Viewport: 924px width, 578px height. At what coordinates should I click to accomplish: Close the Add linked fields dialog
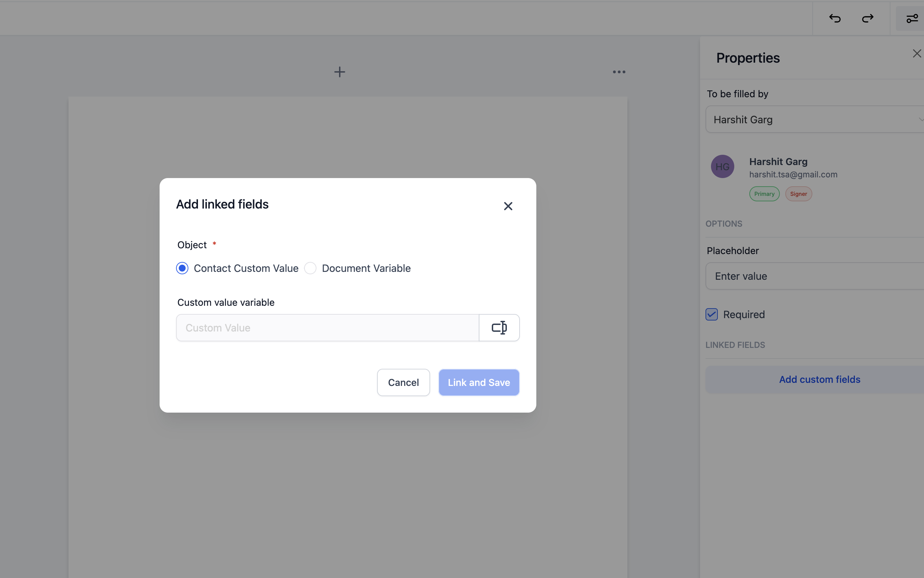click(x=508, y=206)
